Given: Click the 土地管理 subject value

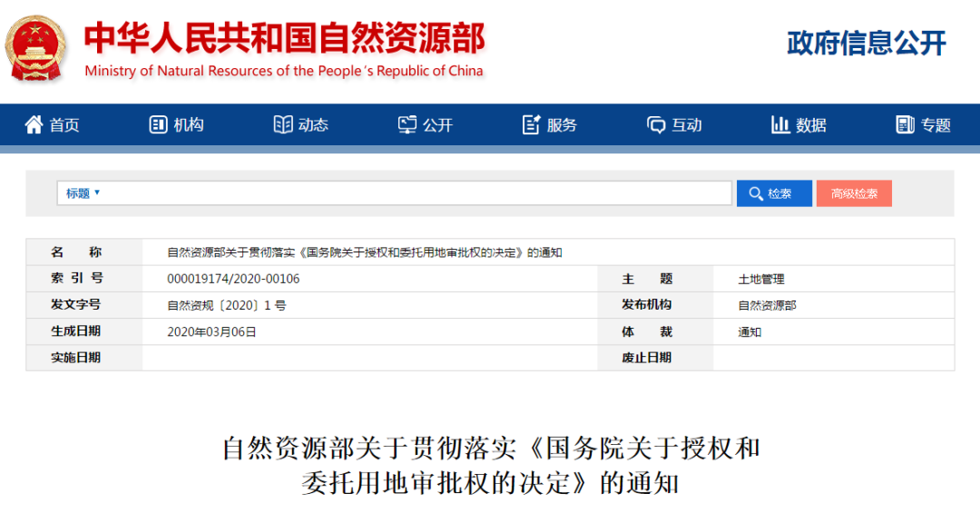Looking at the screenshot, I should click(760, 279).
